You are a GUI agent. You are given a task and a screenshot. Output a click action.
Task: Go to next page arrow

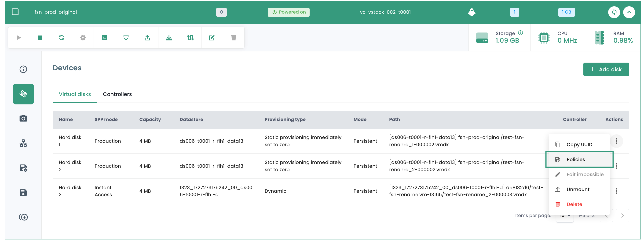(x=622, y=216)
